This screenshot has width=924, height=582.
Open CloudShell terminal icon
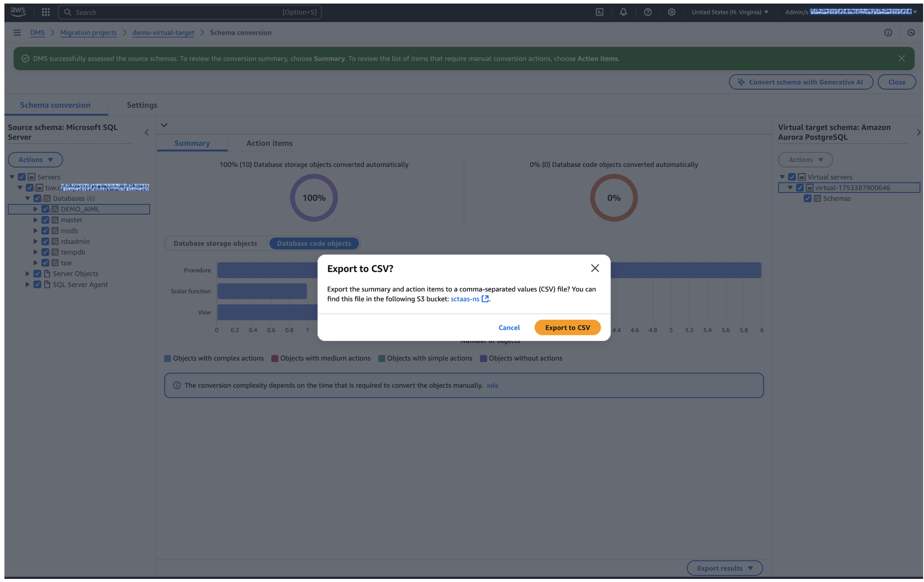coord(599,12)
